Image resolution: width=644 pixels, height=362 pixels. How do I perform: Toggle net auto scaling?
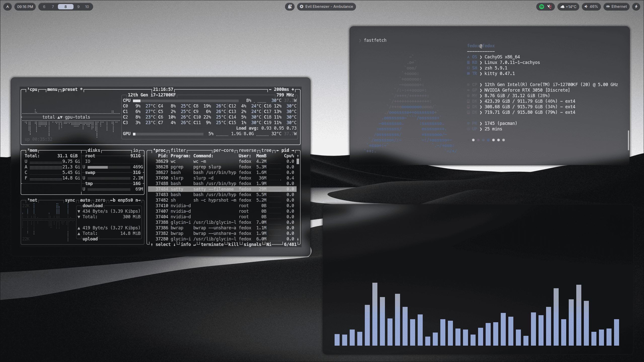[x=85, y=200]
